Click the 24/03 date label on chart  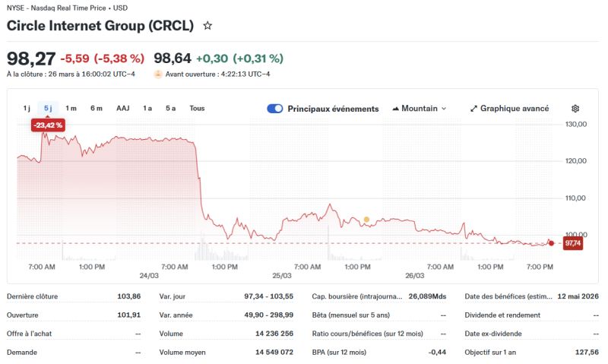tap(149, 276)
